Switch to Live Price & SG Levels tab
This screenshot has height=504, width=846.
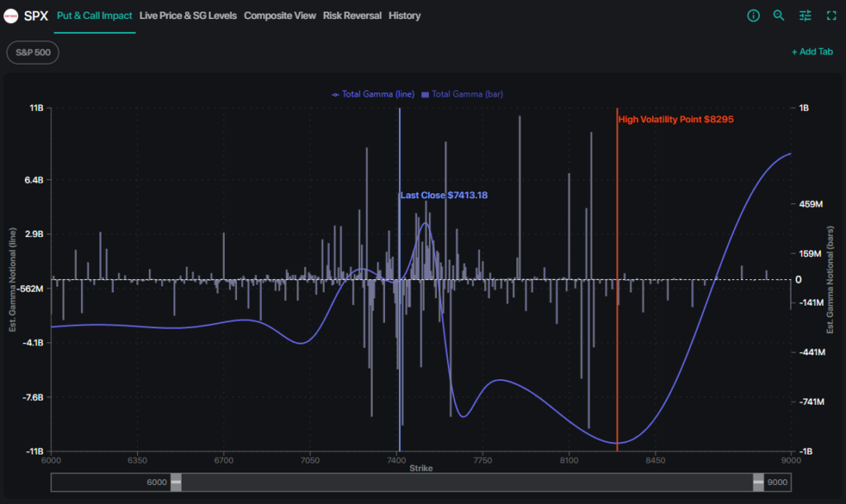click(188, 16)
